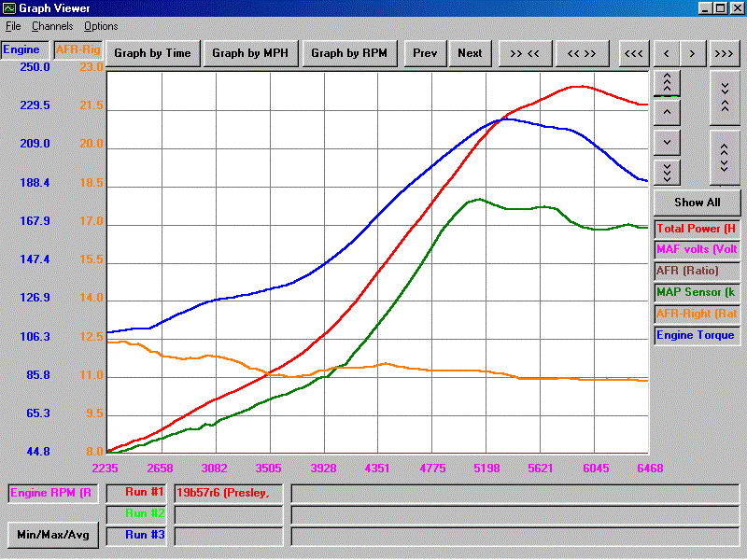This screenshot has width=747, height=560.
Task: Click the Next button
Action: pos(470,53)
